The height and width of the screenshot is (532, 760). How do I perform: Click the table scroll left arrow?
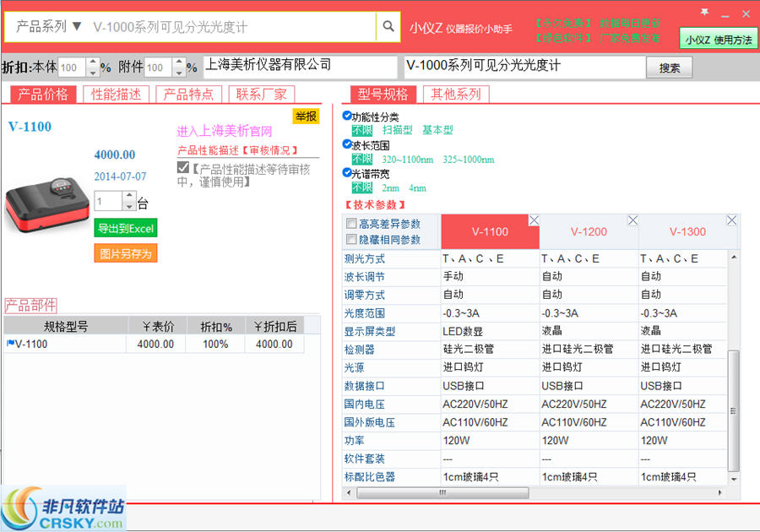[x=349, y=493]
